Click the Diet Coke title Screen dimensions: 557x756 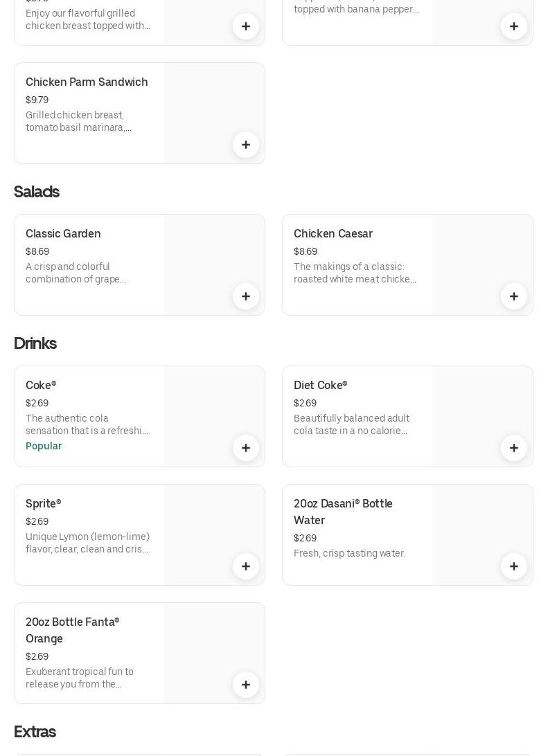click(x=321, y=386)
